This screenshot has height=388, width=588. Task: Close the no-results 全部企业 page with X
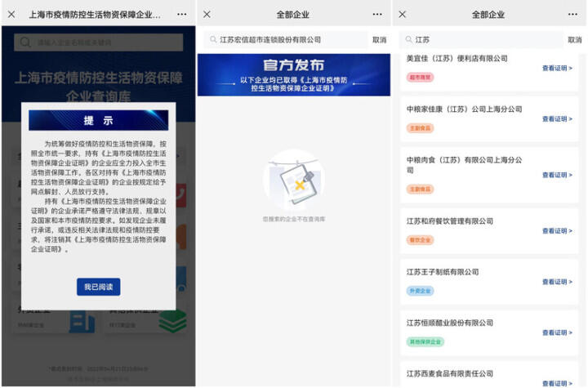coord(207,15)
